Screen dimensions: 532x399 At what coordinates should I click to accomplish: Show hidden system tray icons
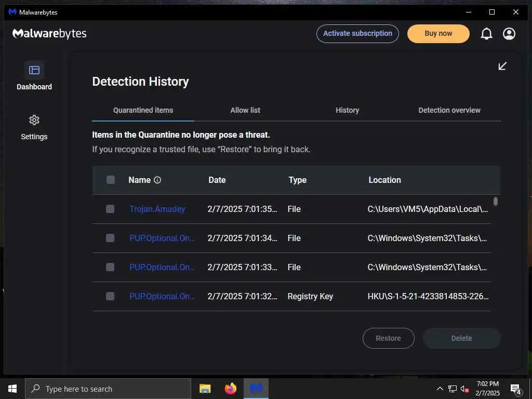(x=440, y=389)
